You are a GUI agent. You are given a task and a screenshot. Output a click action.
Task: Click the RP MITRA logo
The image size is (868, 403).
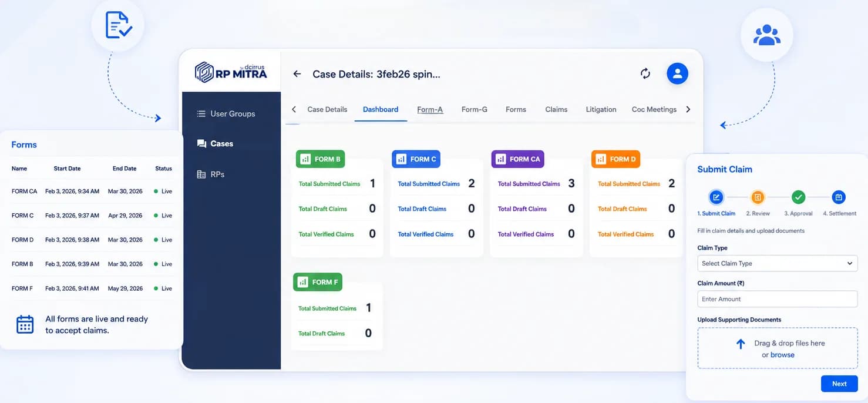pos(231,72)
